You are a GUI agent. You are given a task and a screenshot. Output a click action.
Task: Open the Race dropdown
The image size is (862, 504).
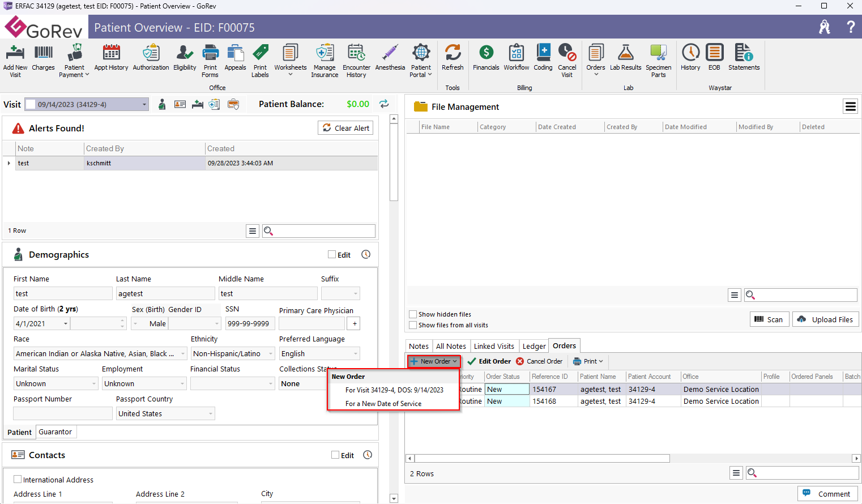tap(182, 353)
